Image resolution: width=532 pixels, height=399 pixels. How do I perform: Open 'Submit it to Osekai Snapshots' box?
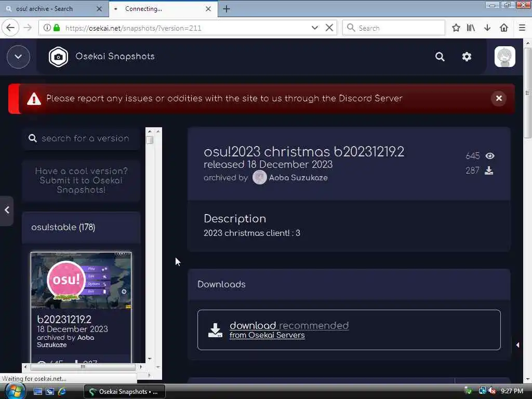[x=81, y=180]
